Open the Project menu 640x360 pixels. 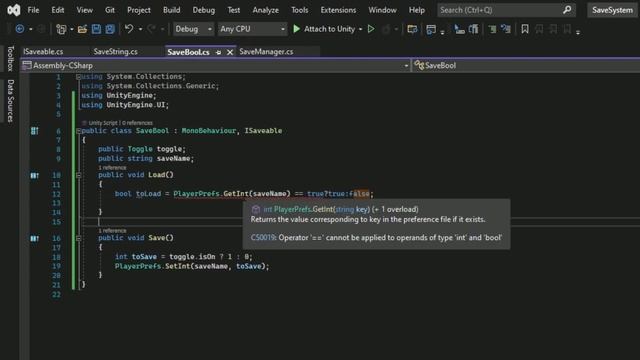pos(139,10)
